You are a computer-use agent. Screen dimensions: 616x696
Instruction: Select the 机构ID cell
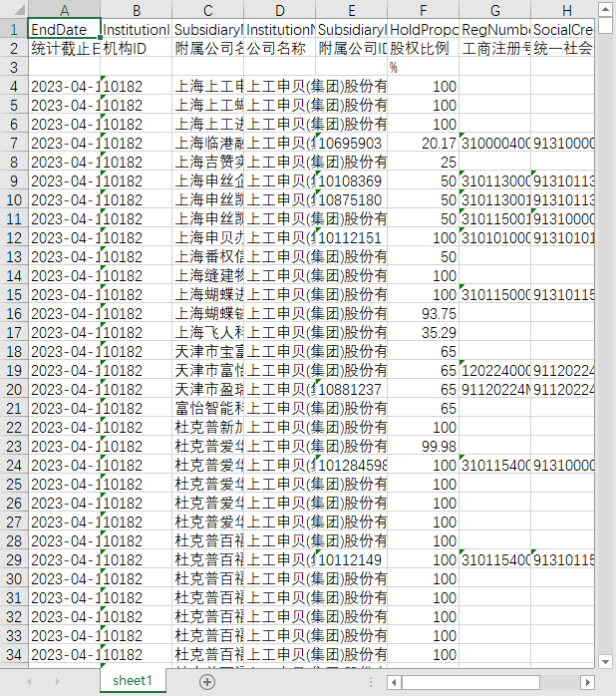(x=137, y=48)
